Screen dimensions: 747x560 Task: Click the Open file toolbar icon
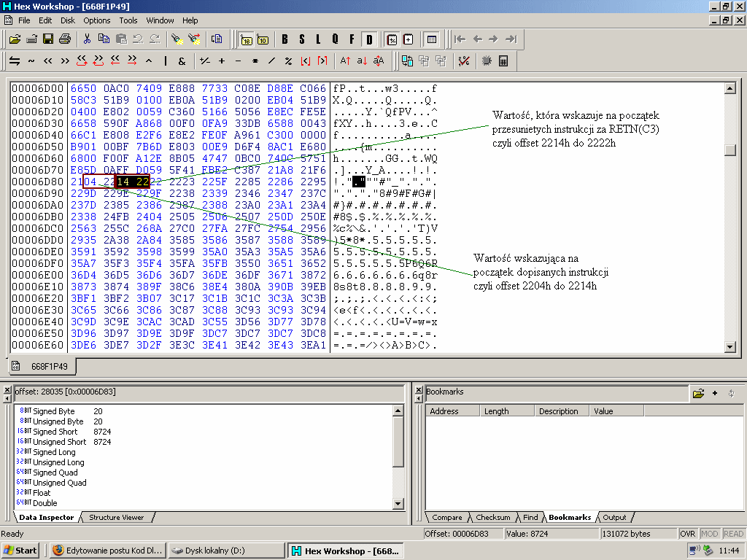point(14,39)
